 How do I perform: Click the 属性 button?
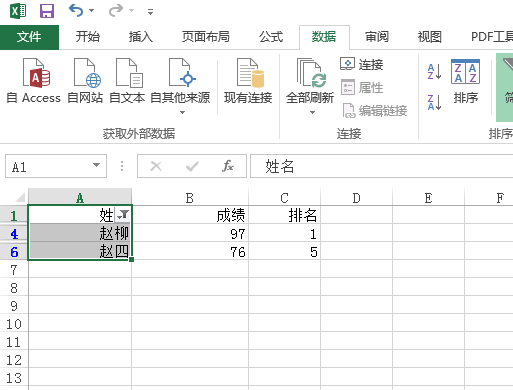[362, 87]
